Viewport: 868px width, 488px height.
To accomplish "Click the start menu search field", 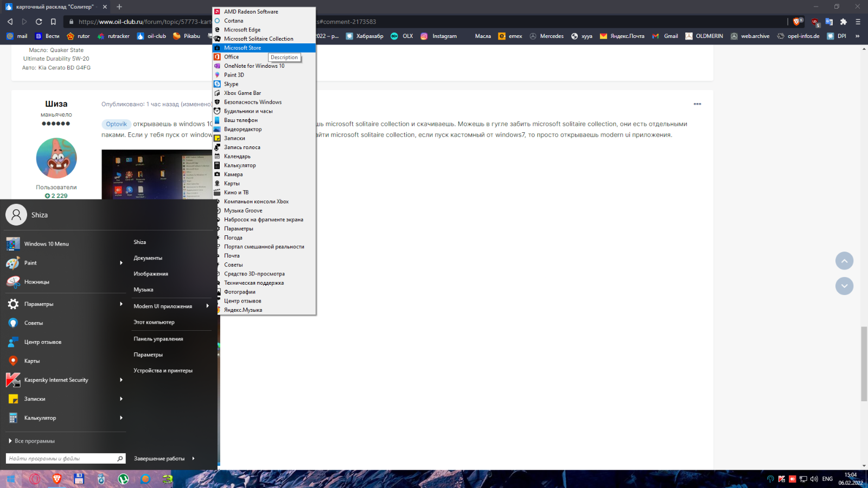I will 66,459.
